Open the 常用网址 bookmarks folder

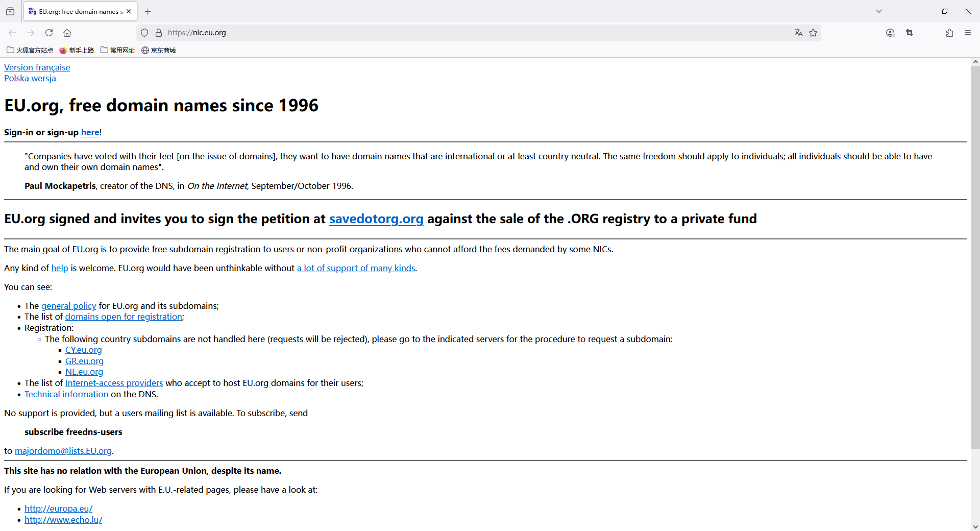click(x=118, y=50)
